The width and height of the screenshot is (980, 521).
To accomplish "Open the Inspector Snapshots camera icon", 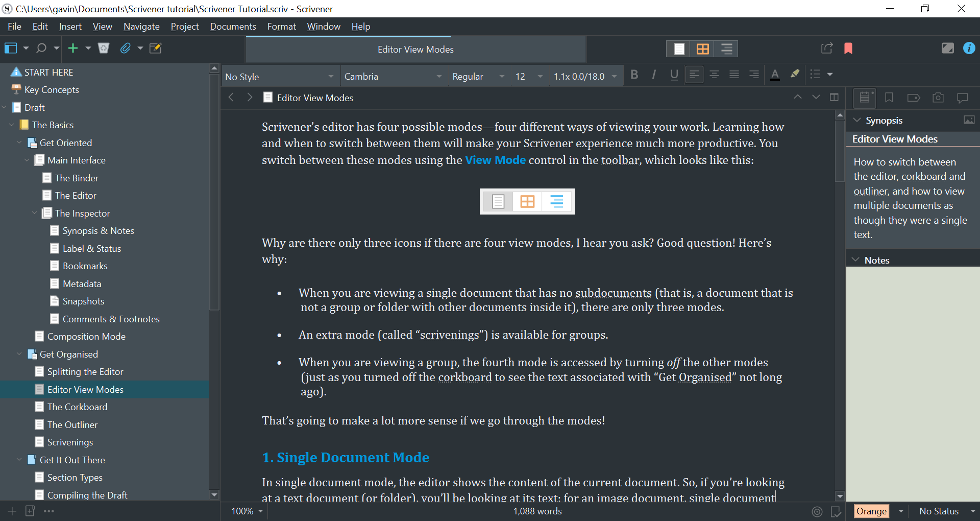I will [x=938, y=98].
